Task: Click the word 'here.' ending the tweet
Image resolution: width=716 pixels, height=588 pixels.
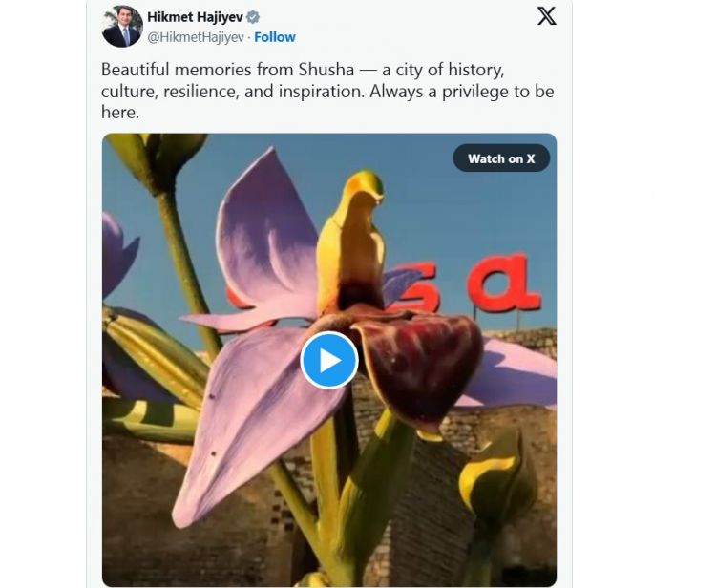Action: tap(120, 113)
